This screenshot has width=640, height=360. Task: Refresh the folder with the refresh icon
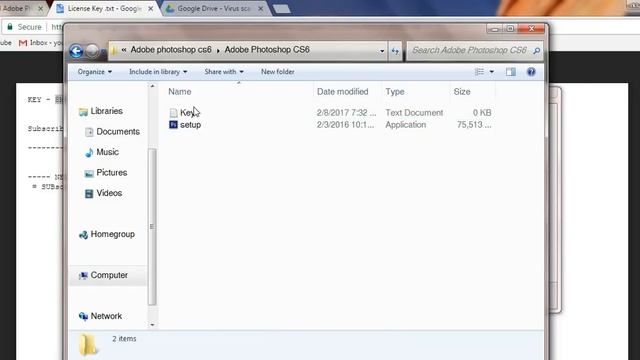pyautogui.click(x=395, y=51)
